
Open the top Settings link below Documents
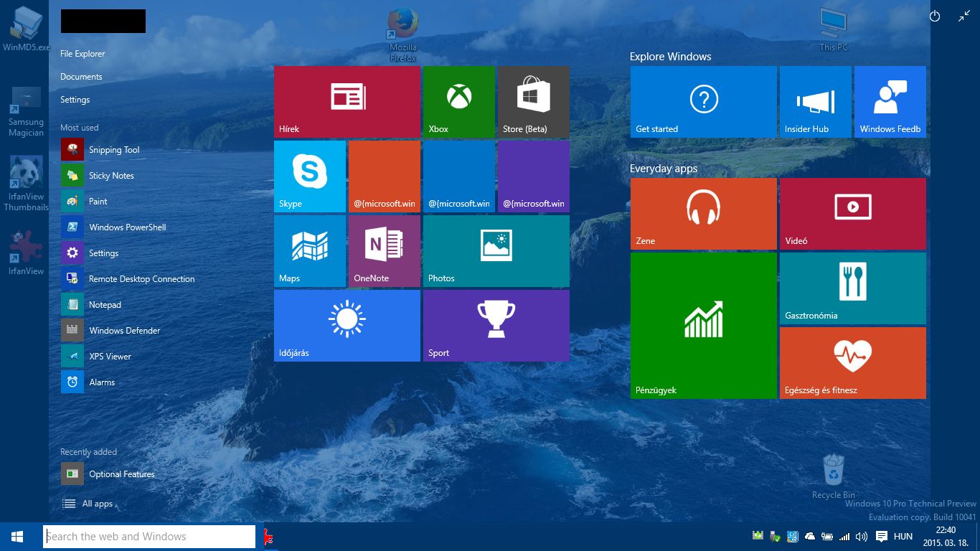coord(75,100)
